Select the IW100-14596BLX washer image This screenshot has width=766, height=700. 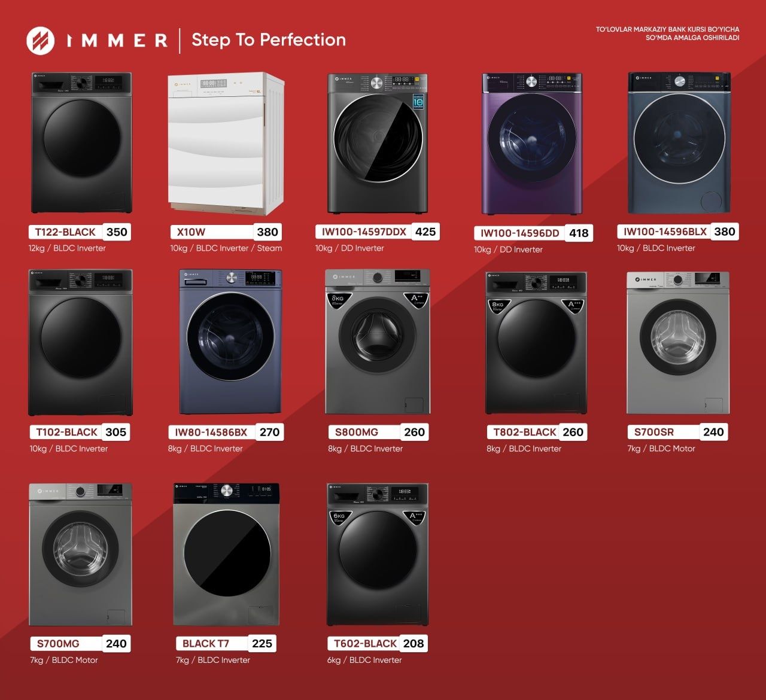coord(679,143)
